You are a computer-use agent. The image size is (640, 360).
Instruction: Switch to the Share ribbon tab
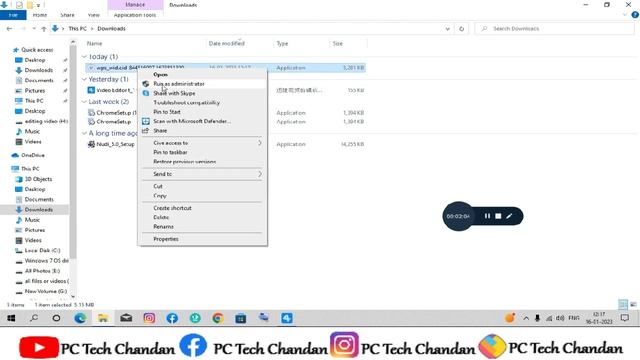67,15
